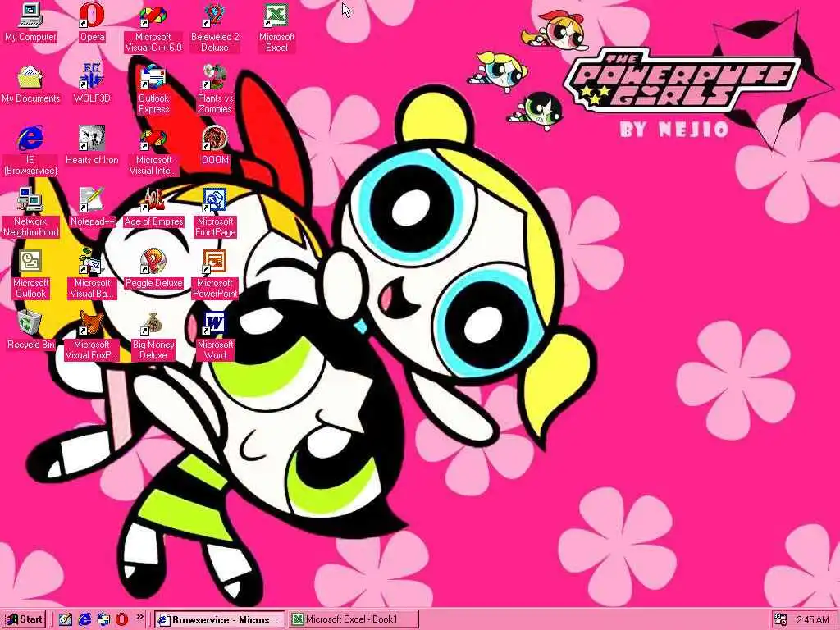Expand the quick launch overflow chevron

tap(139, 617)
